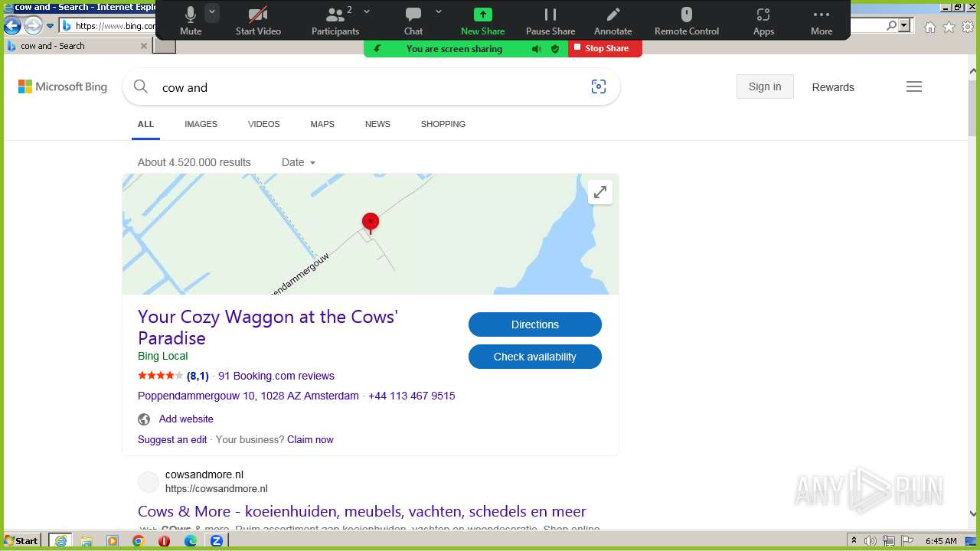
Task: Open Favorites star
Action: click(949, 27)
